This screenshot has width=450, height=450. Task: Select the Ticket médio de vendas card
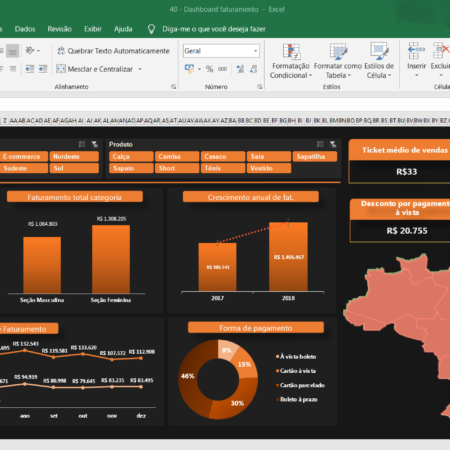(x=399, y=161)
